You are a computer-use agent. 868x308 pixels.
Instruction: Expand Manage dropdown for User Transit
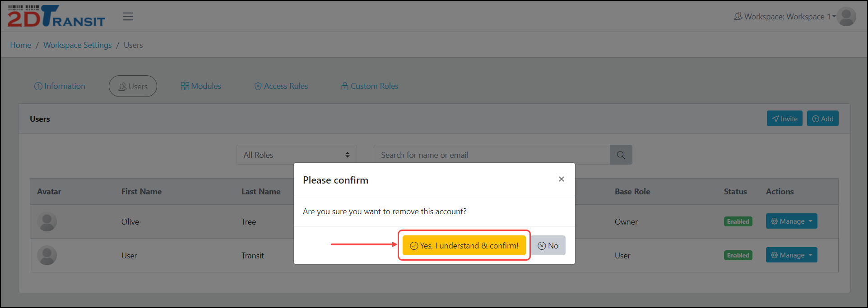point(791,255)
